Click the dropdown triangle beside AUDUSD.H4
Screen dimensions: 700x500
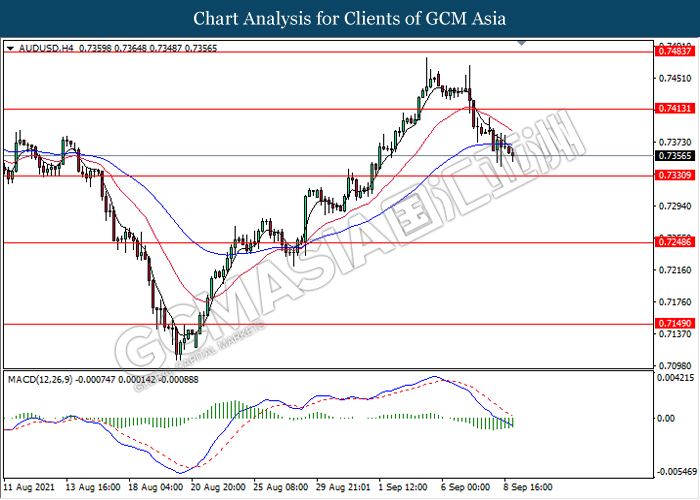click(11, 48)
